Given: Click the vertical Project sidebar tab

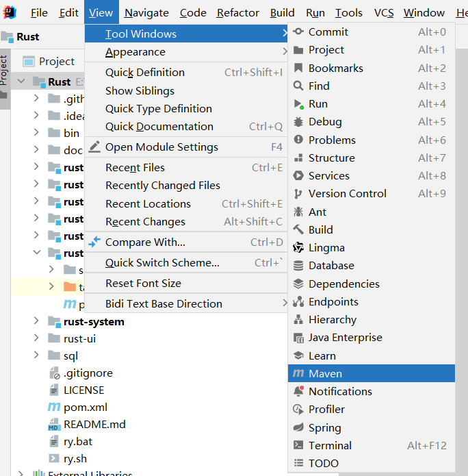Looking at the screenshot, I should (x=4, y=71).
